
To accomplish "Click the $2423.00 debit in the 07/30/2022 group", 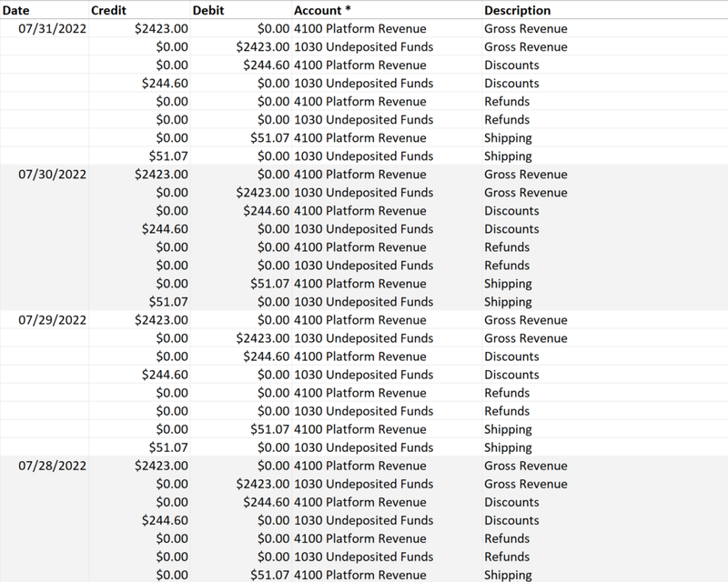I will (263, 193).
